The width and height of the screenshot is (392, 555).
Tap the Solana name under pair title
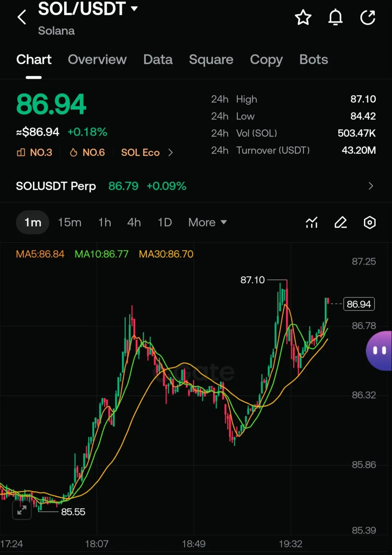pos(56,31)
